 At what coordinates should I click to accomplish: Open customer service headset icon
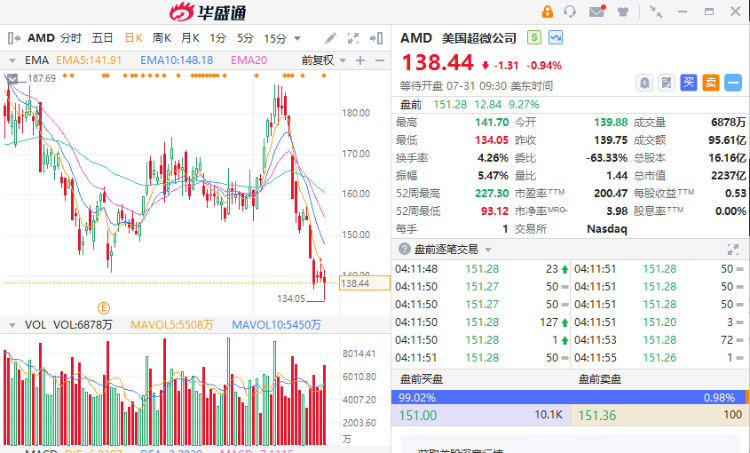point(571,12)
